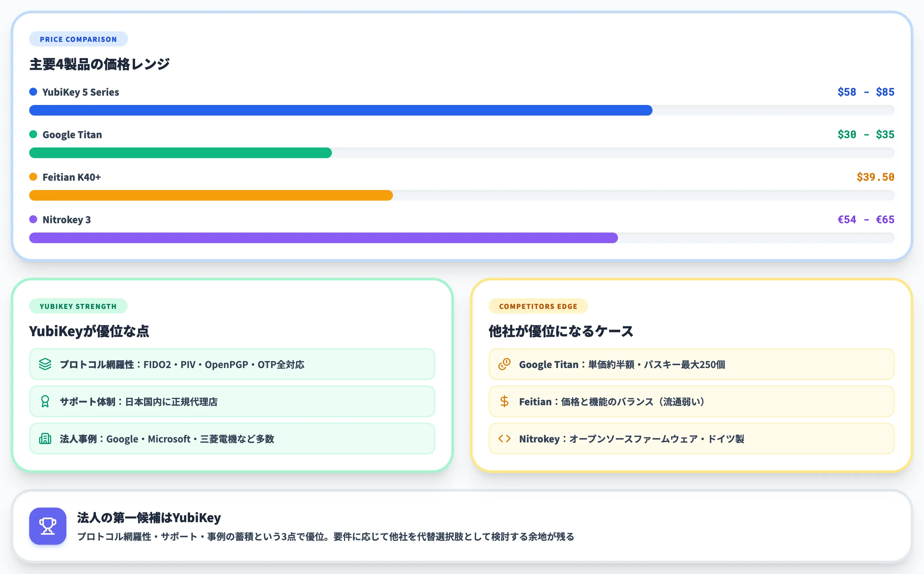
Task: Click the trophy icon in the bottom banner
Action: (x=48, y=526)
